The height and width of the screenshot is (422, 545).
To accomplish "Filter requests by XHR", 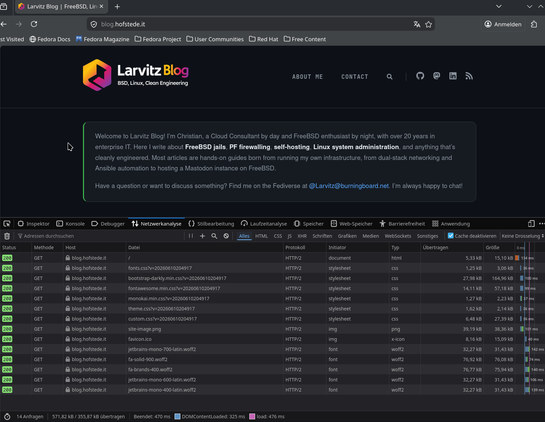I will pyautogui.click(x=302, y=236).
